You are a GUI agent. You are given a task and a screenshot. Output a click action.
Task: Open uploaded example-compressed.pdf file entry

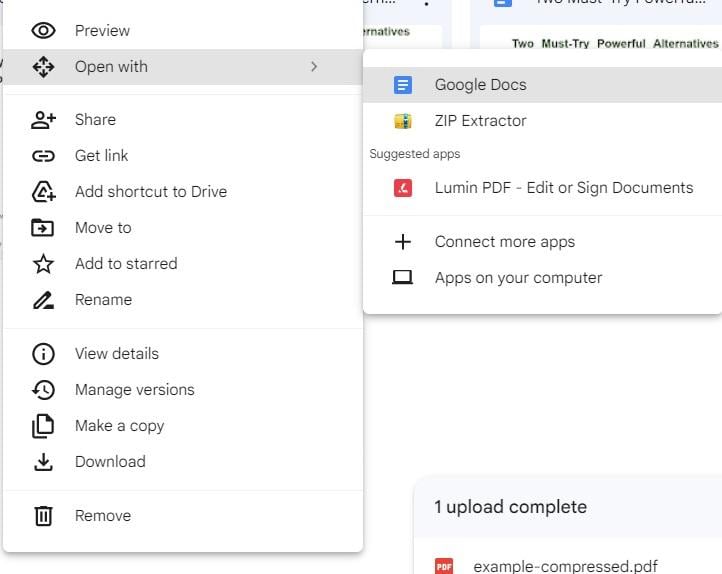(565, 566)
